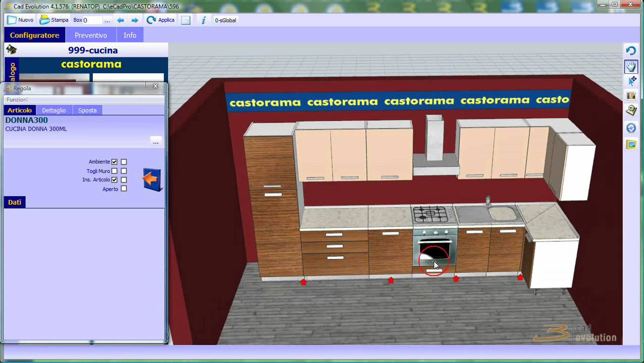Click the Applica refresh button
Viewport: 644px width, 363px height.
(160, 20)
